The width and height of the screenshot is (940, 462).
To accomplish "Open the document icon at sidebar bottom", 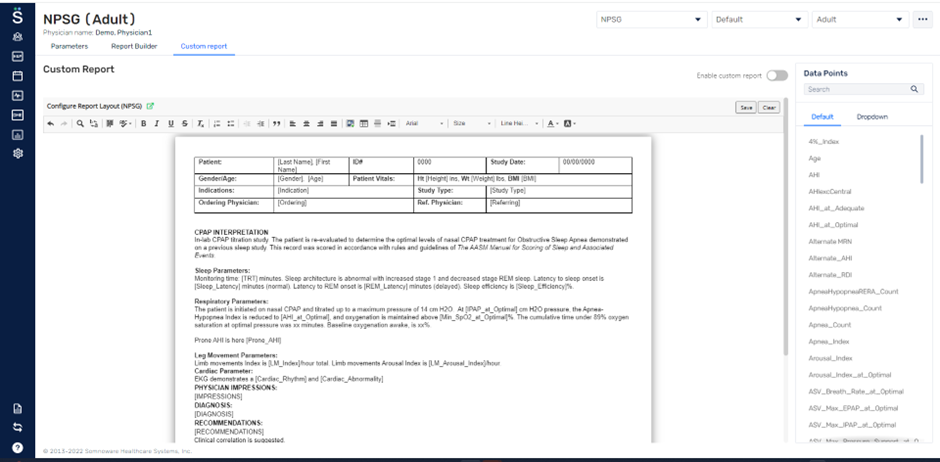I will pyautogui.click(x=17, y=409).
